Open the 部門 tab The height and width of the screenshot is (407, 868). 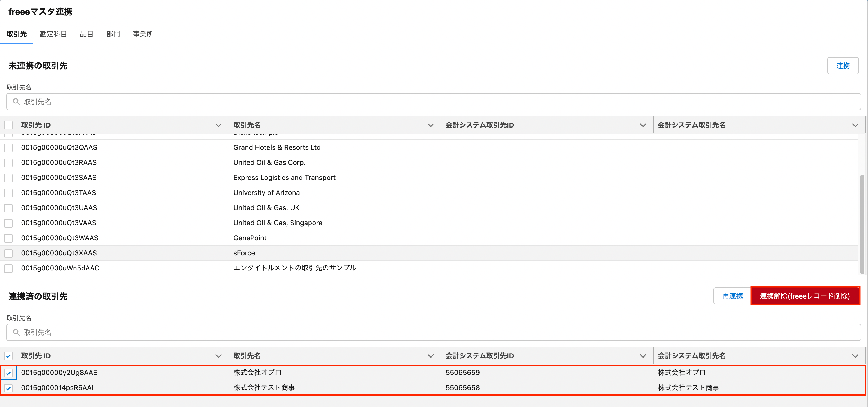113,34
